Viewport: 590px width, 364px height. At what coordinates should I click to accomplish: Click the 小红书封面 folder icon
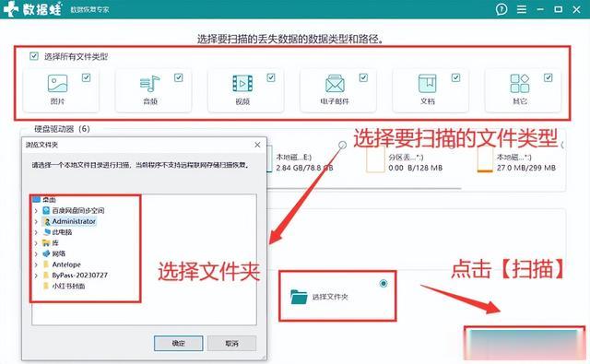point(46,286)
